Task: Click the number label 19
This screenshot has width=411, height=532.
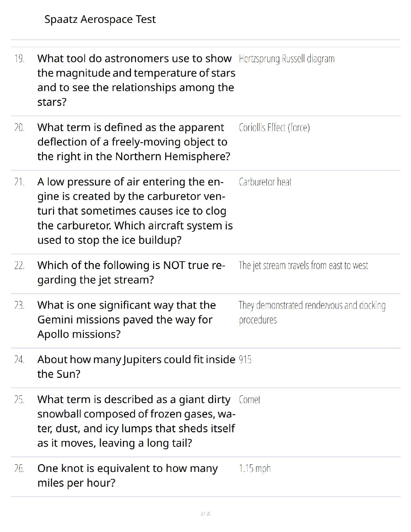Action: pos(19,59)
